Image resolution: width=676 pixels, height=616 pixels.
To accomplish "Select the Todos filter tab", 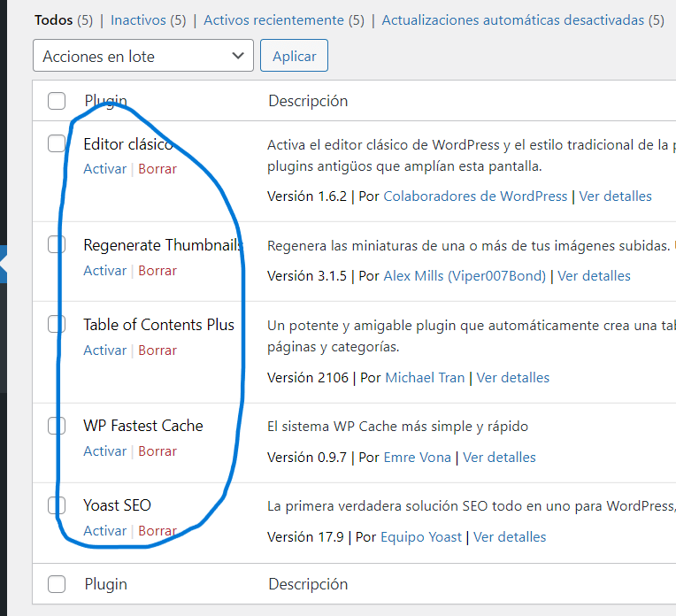I will click(54, 20).
